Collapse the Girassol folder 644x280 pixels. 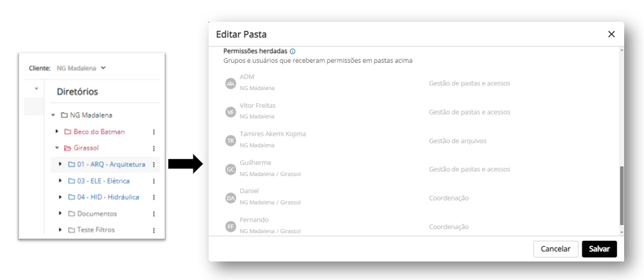click(x=57, y=148)
